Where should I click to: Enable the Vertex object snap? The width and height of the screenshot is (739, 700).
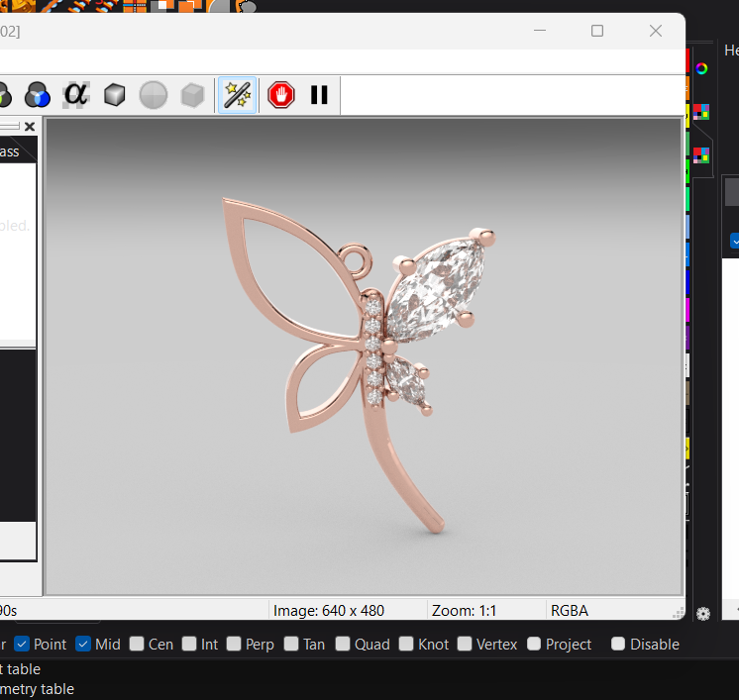pyautogui.click(x=465, y=644)
